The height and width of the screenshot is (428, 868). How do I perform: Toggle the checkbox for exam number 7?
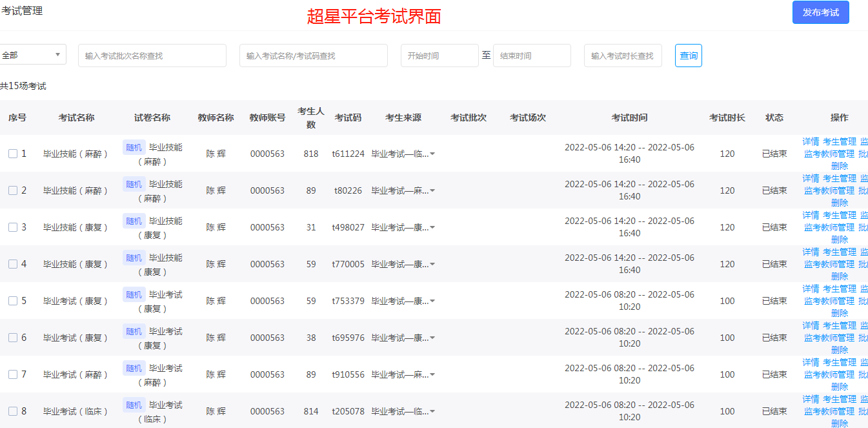(13, 374)
